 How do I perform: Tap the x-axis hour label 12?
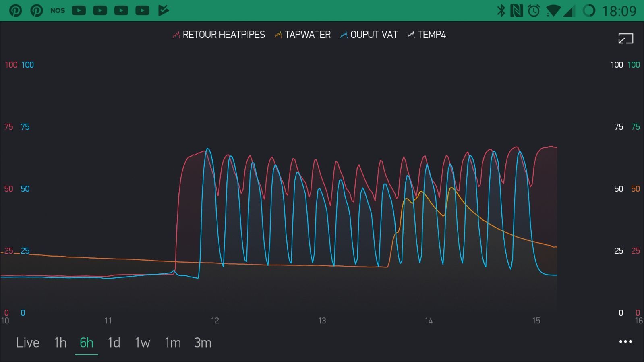215,321
